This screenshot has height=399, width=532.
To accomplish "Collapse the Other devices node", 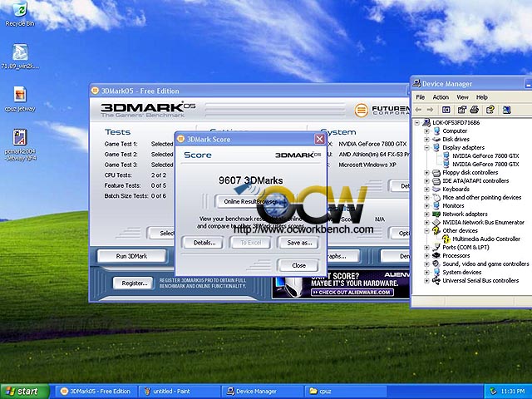I will pyautogui.click(x=426, y=231).
